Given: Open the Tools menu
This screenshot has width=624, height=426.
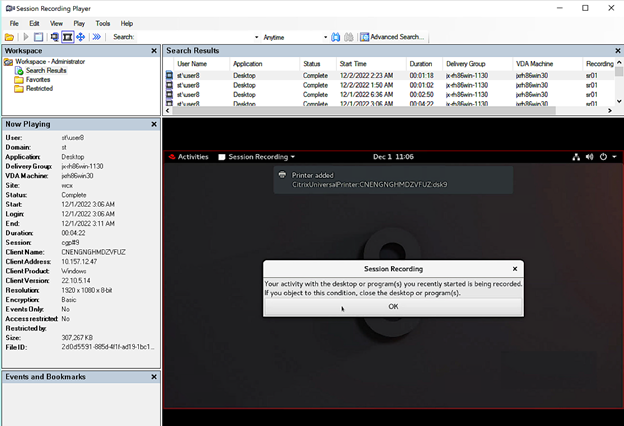Looking at the screenshot, I should click(x=103, y=23).
